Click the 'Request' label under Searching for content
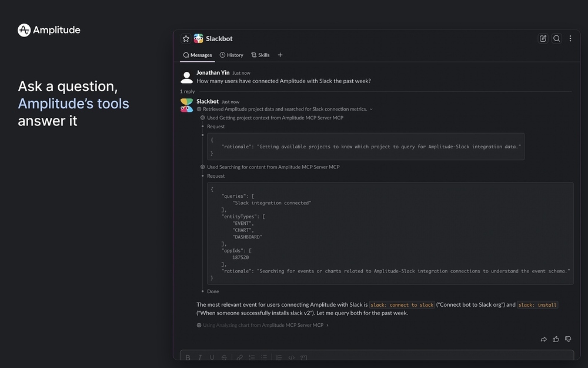 pos(216,176)
